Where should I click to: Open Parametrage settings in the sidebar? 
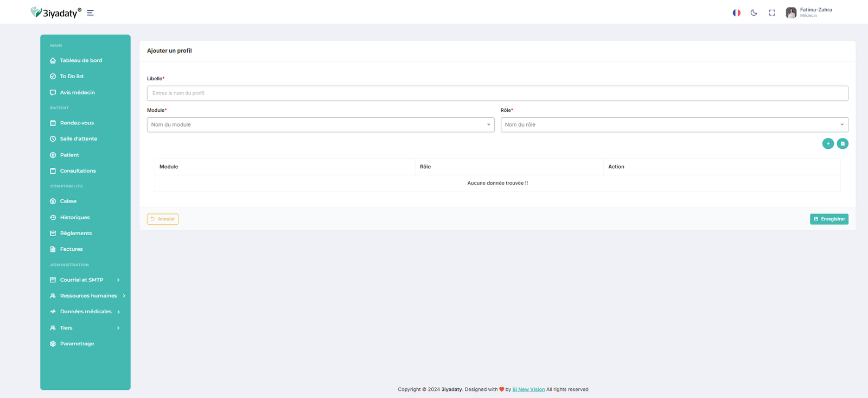point(76,344)
